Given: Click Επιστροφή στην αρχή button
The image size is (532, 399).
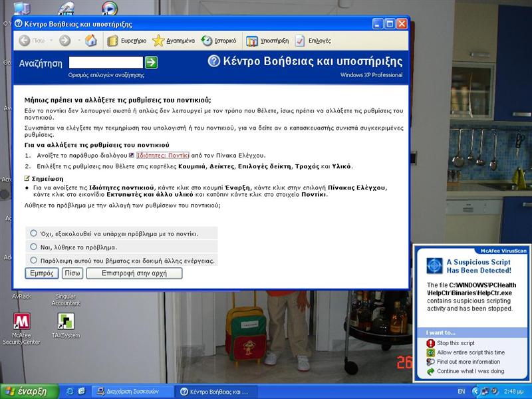Looking at the screenshot, I should click(134, 273).
